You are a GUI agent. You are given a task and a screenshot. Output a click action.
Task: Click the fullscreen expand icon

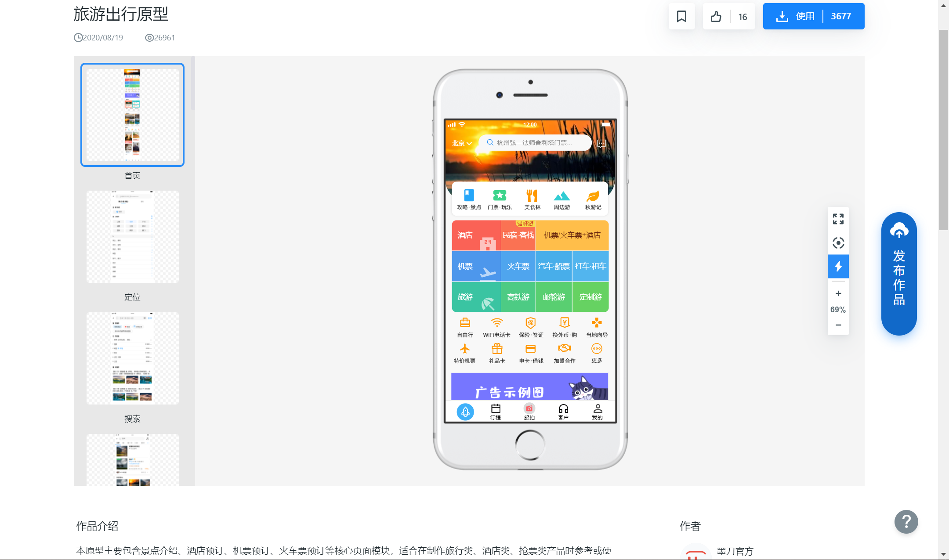[838, 219]
